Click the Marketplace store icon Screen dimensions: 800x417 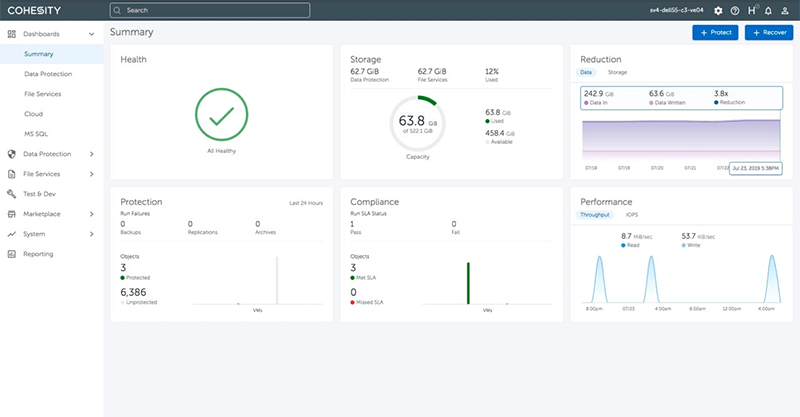tap(12, 214)
